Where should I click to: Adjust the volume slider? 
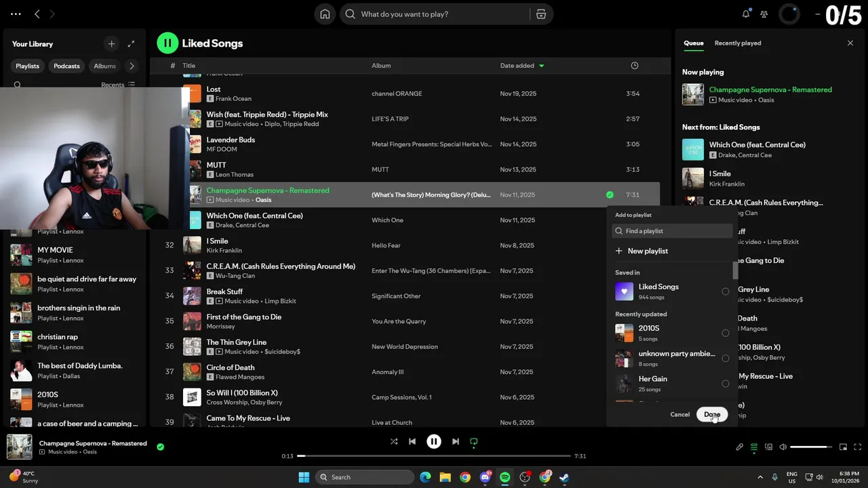click(812, 447)
